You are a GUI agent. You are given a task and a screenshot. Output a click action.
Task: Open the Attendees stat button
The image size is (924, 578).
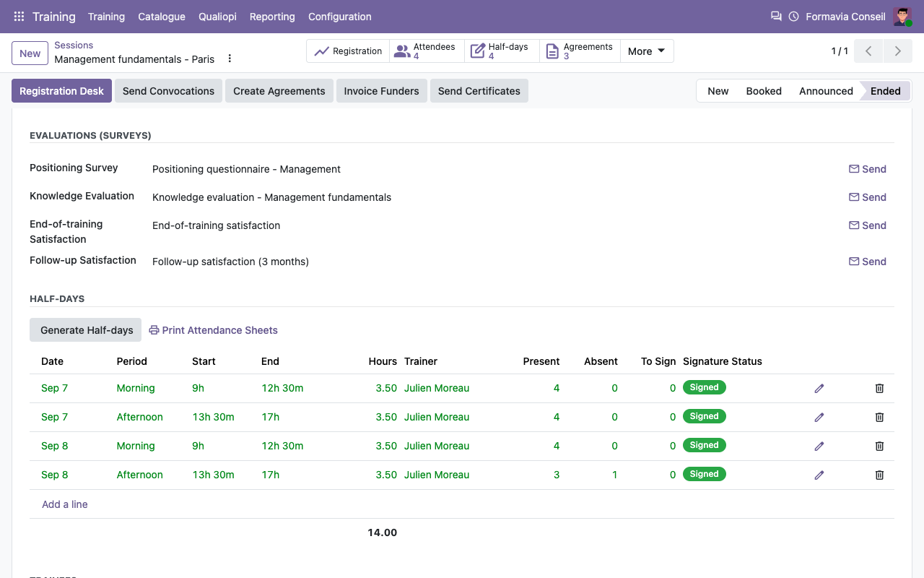[x=427, y=51]
